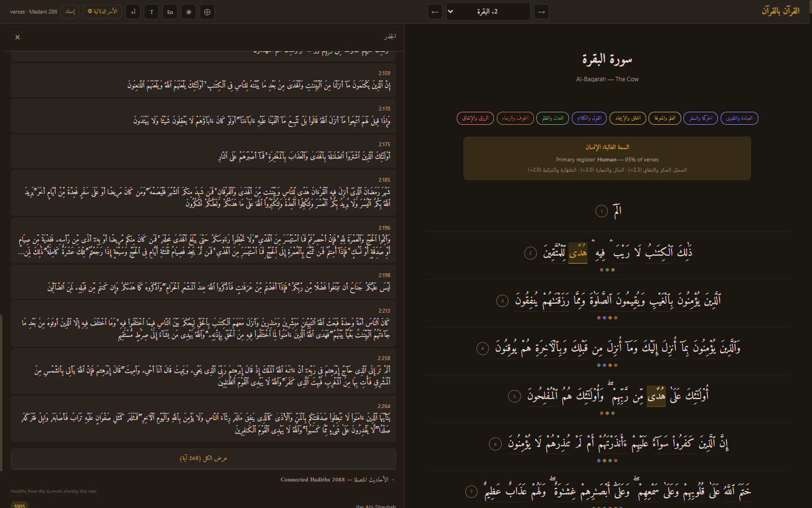This screenshot has width=812, height=508.
Task: Select the "الرزق والإنفاق" filter chip
Action: pos(476,118)
